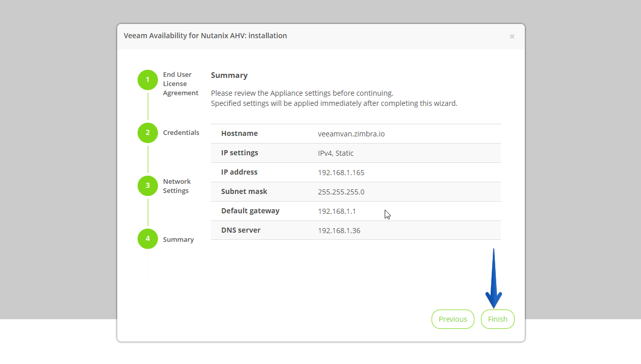
Task: Open the Summary step label
Action: pos(178,240)
